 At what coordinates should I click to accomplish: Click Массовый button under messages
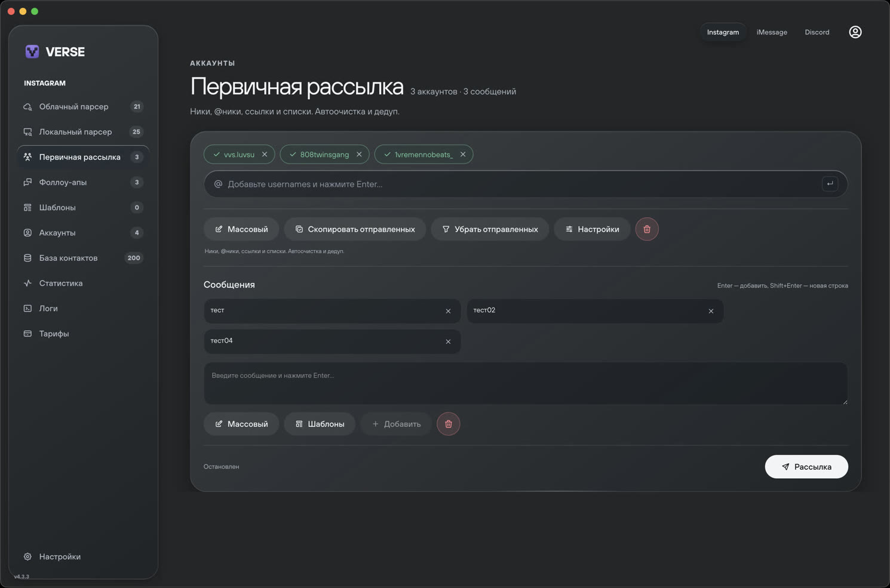pyautogui.click(x=241, y=424)
